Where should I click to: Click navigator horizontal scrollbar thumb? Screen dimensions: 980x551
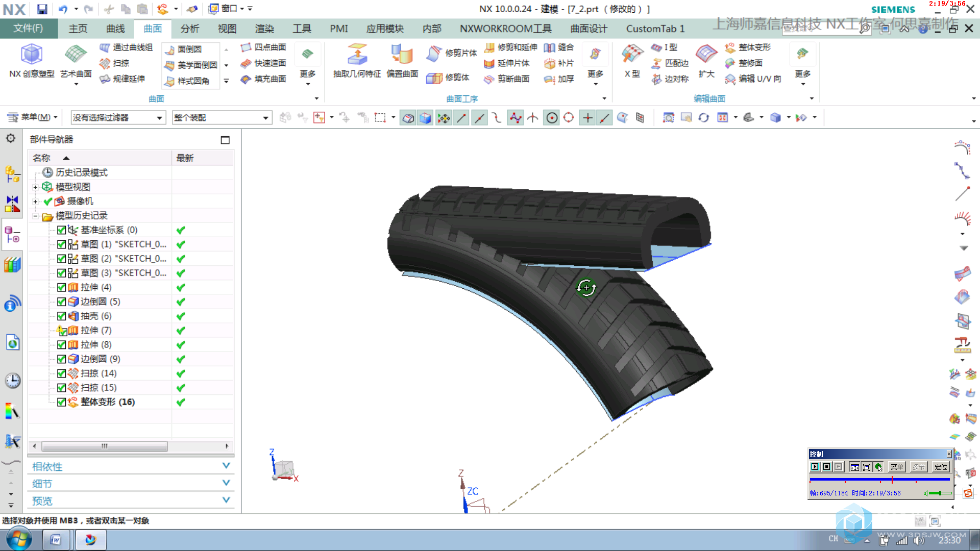point(104,446)
